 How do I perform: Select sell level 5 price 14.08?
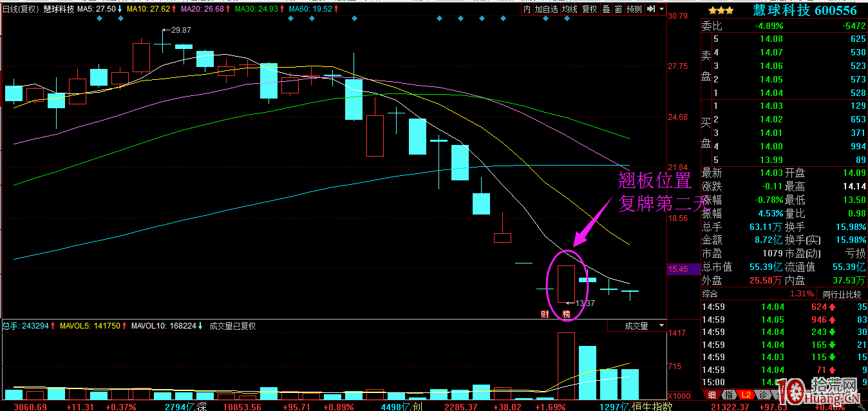pos(771,39)
